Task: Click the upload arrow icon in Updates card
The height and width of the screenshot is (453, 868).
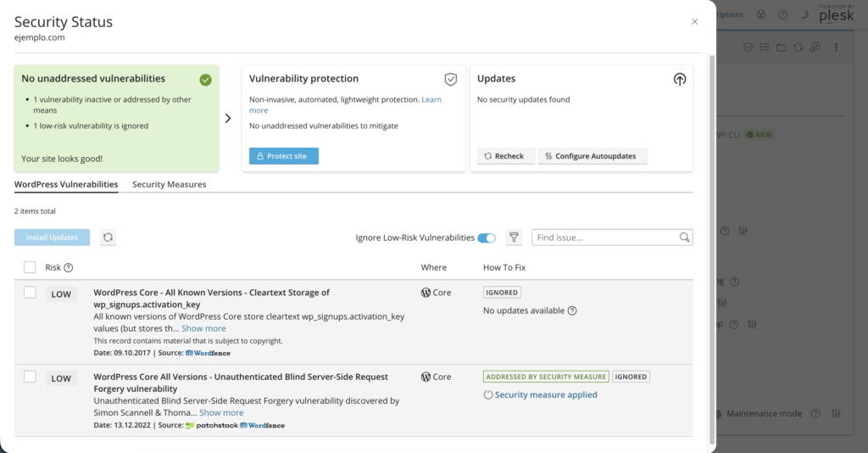Action: (x=679, y=79)
